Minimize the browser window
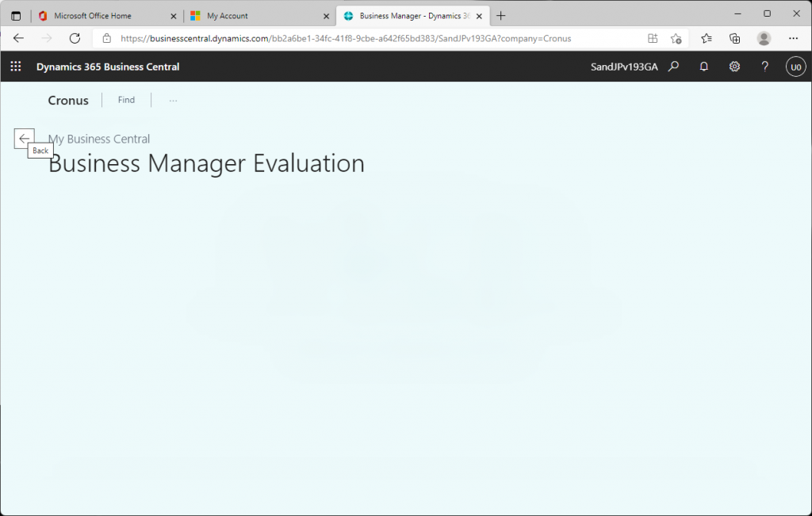The image size is (812, 516). pyautogui.click(x=738, y=14)
